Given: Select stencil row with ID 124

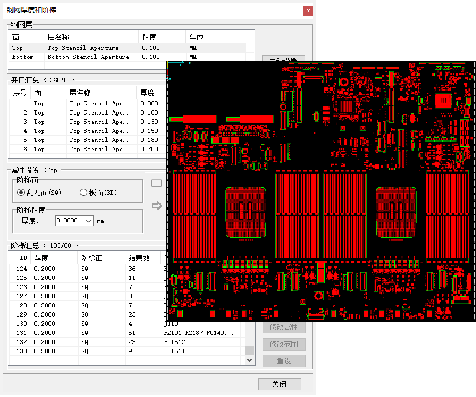Looking at the screenshot, I should 87,268.
